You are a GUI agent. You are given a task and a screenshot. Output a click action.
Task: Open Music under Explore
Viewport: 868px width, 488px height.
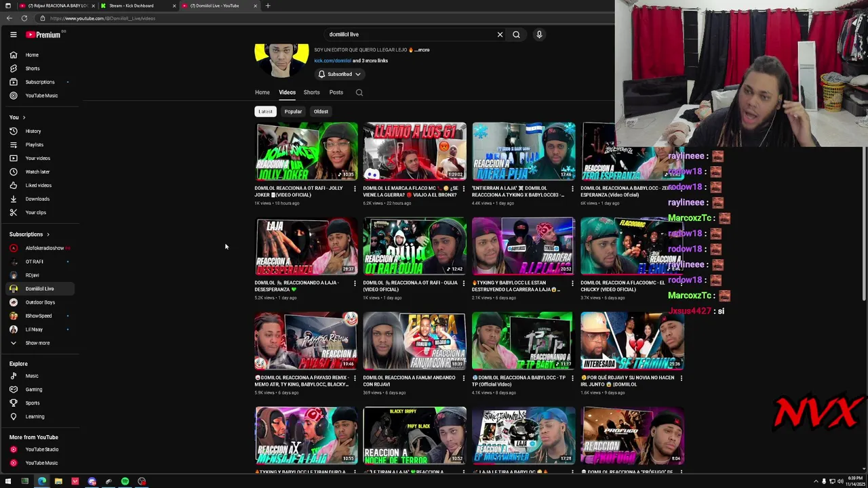click(x=32, y=376)
